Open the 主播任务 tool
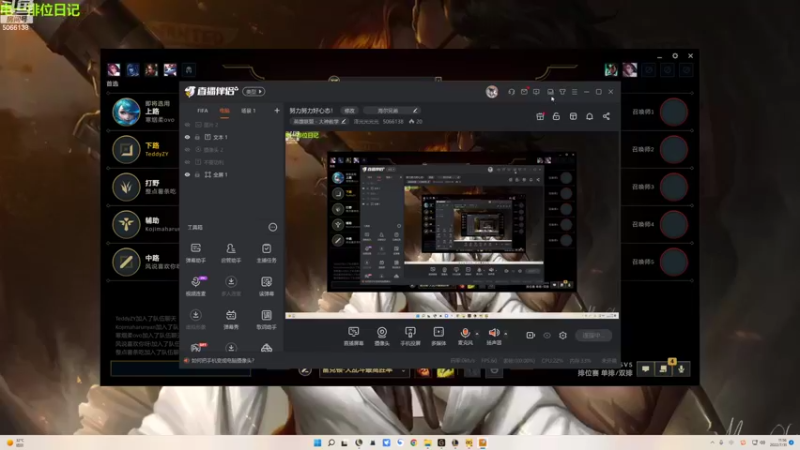Viewport: 800px width, 450px height. [266, 253]
